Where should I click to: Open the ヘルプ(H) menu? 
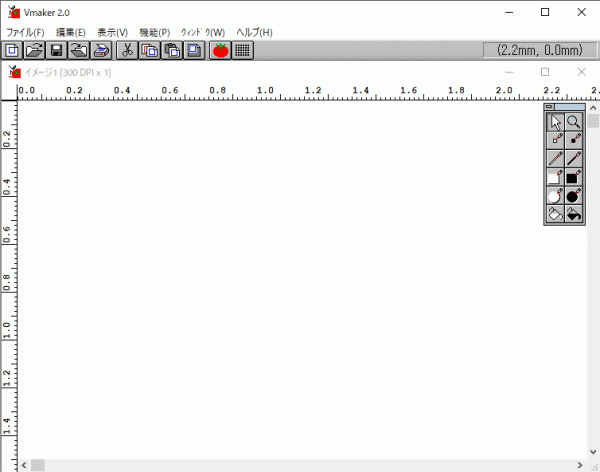(254, 33)
